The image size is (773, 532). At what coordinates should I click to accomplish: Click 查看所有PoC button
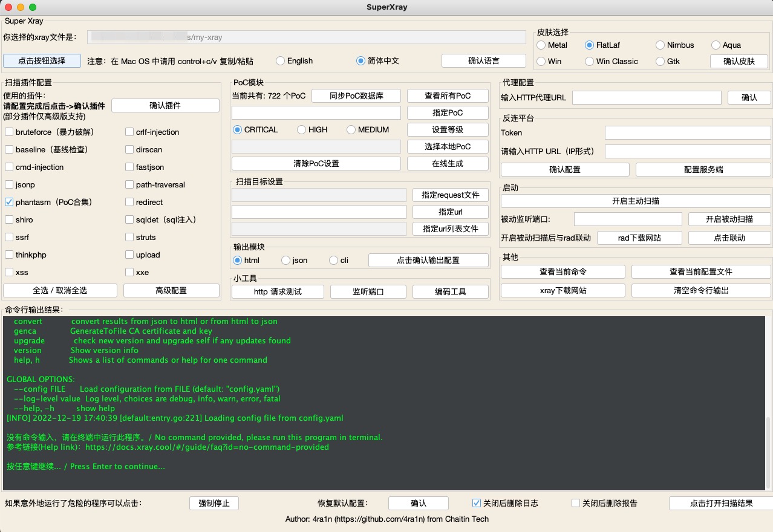[448, 96]
